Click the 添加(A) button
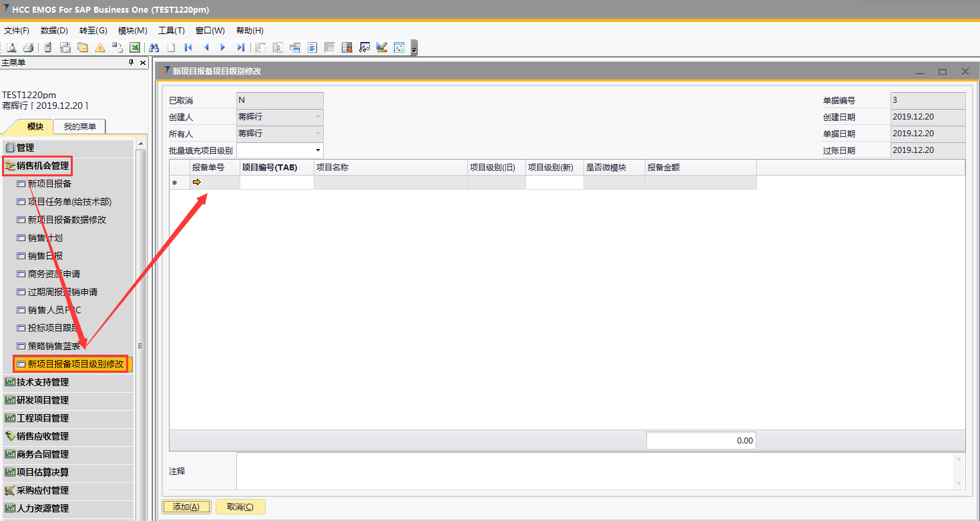 point(186,506)
